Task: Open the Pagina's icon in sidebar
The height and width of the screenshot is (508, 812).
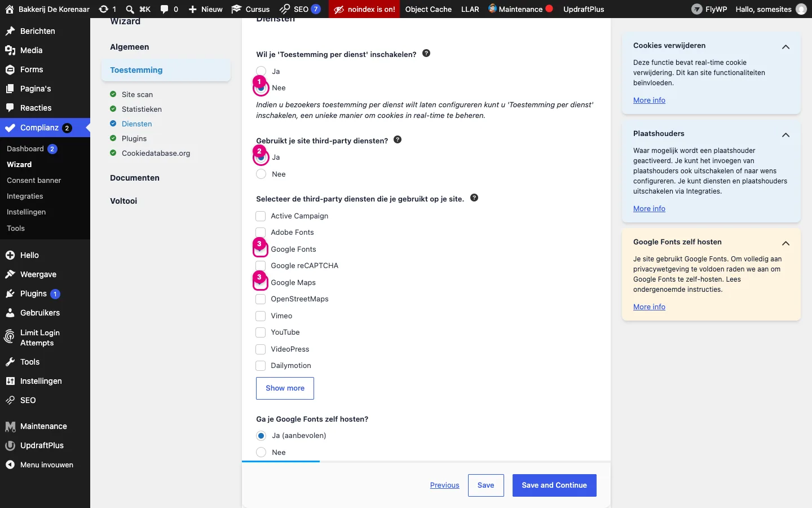Action: pos(10,89)
